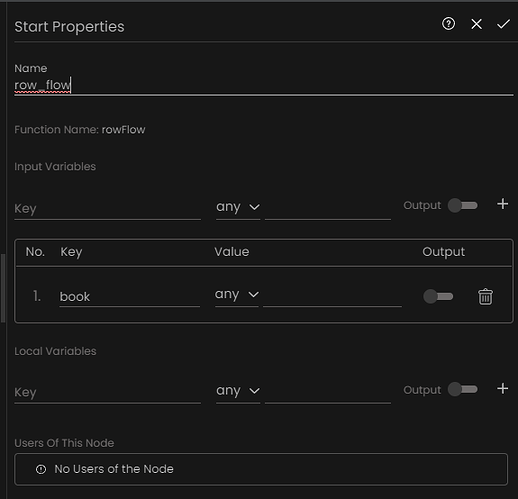518x499 pixels.
Task: Open the local variable type dropdown
Action: (x=238, y=391)
